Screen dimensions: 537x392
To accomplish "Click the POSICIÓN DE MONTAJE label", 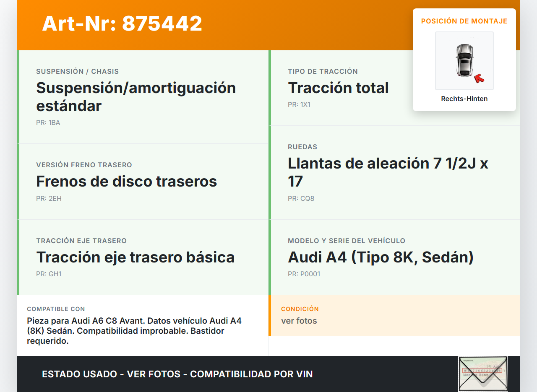I will tap(464, 21).
